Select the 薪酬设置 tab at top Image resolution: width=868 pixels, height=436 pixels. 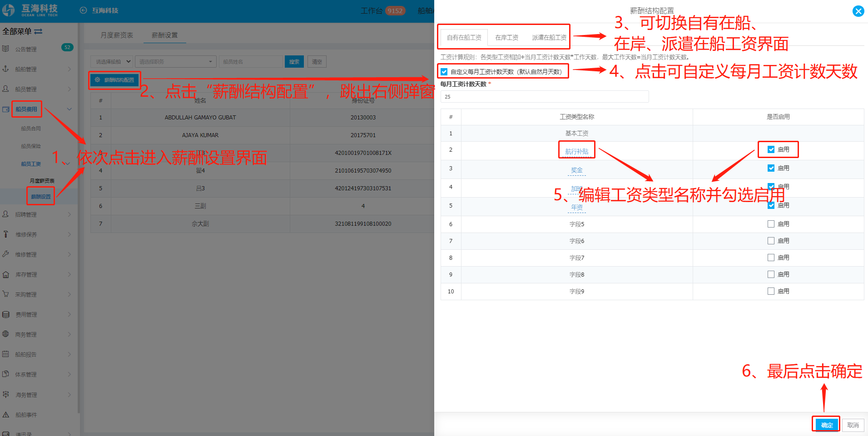pyautogui.click(x=164, y=35)
